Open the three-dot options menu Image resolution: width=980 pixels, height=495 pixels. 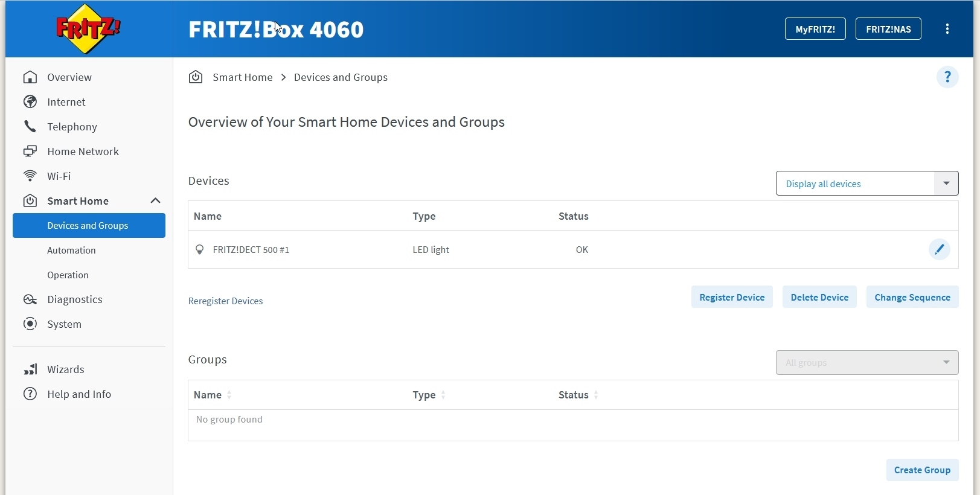click(947, 29)
